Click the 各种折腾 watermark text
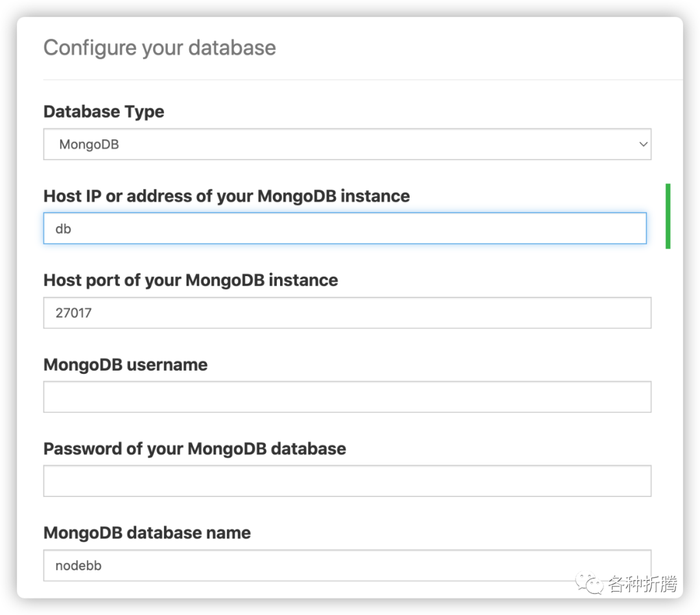 [642, 584]
